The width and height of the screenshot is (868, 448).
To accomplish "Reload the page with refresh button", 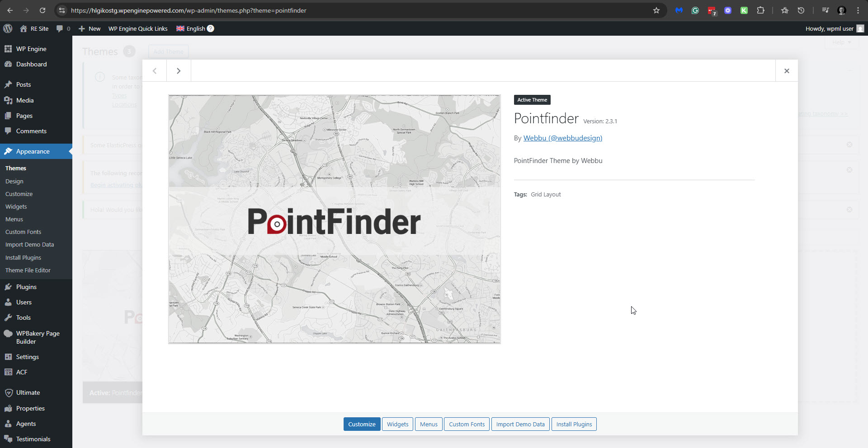I will coord(42,10).
